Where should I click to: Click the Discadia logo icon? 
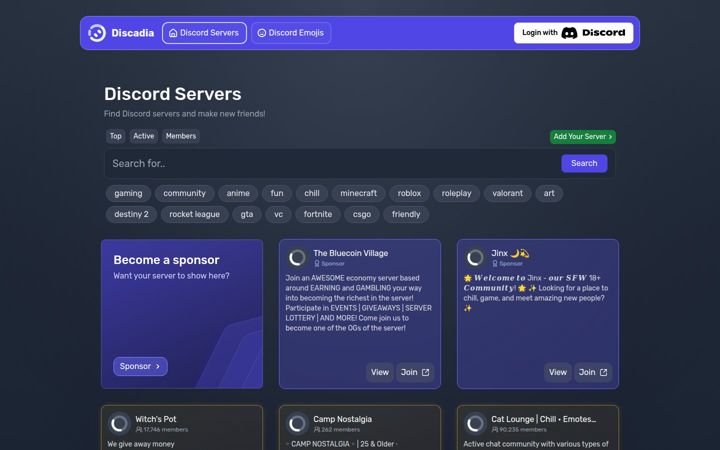[97, 33]
